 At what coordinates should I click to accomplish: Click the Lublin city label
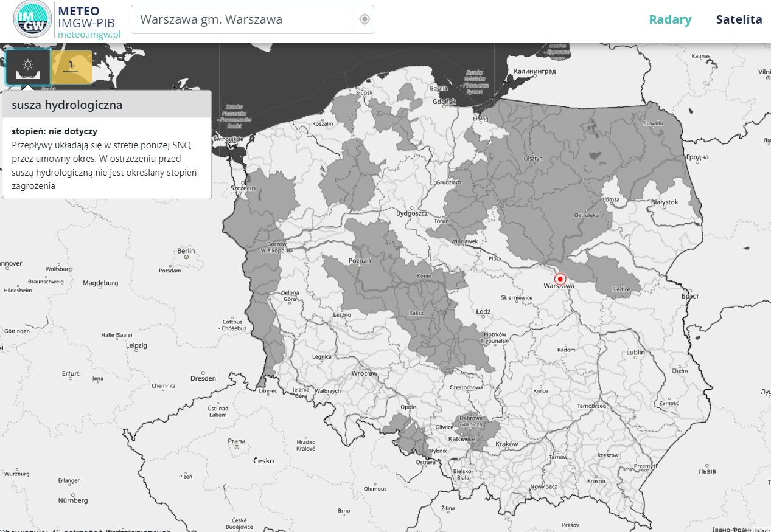coord(635,352)
